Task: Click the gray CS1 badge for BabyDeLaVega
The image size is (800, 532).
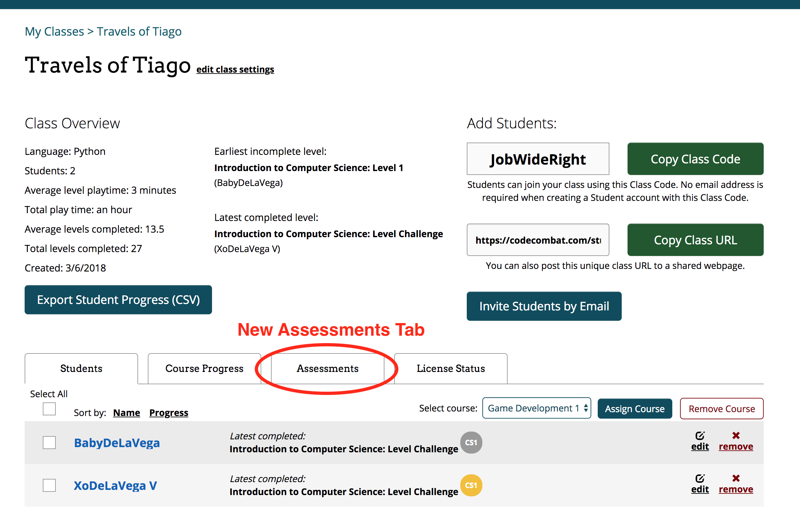Action: [x=471, y=443]
